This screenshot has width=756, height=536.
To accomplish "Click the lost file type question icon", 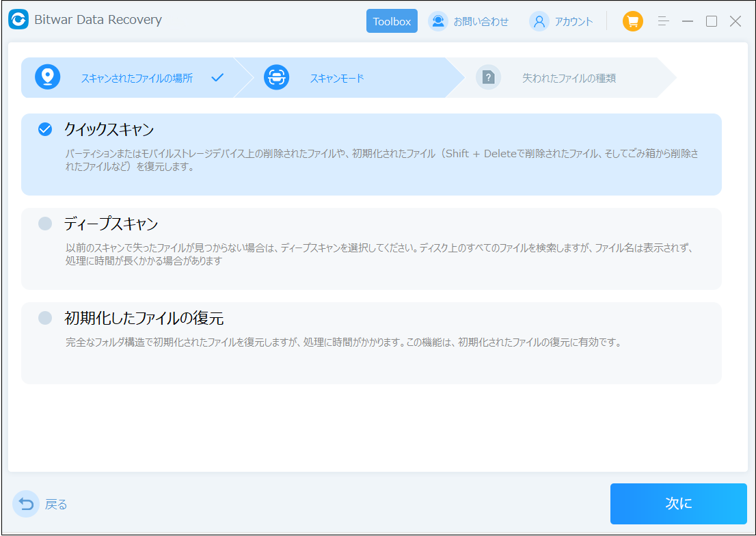I will pos(488,77).
